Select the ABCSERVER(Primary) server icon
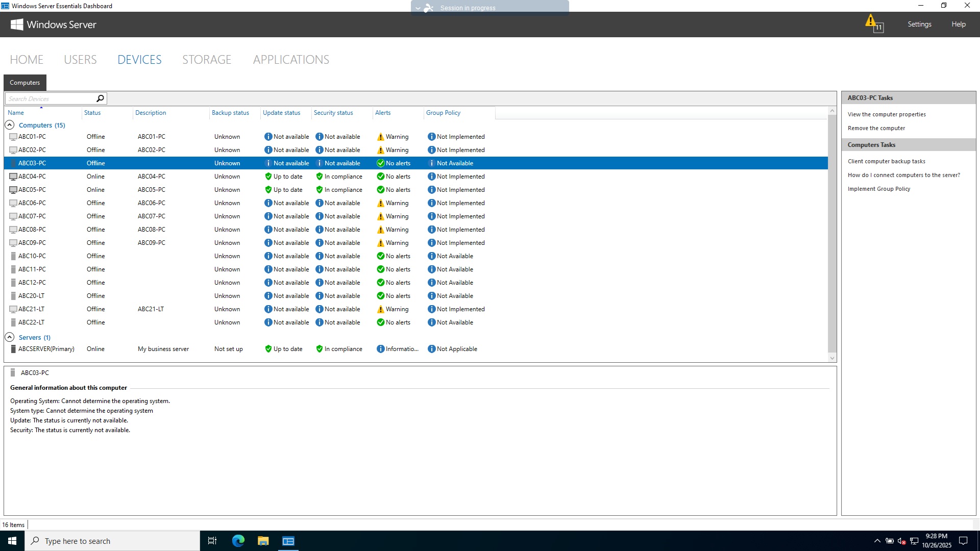 point(13,349)
